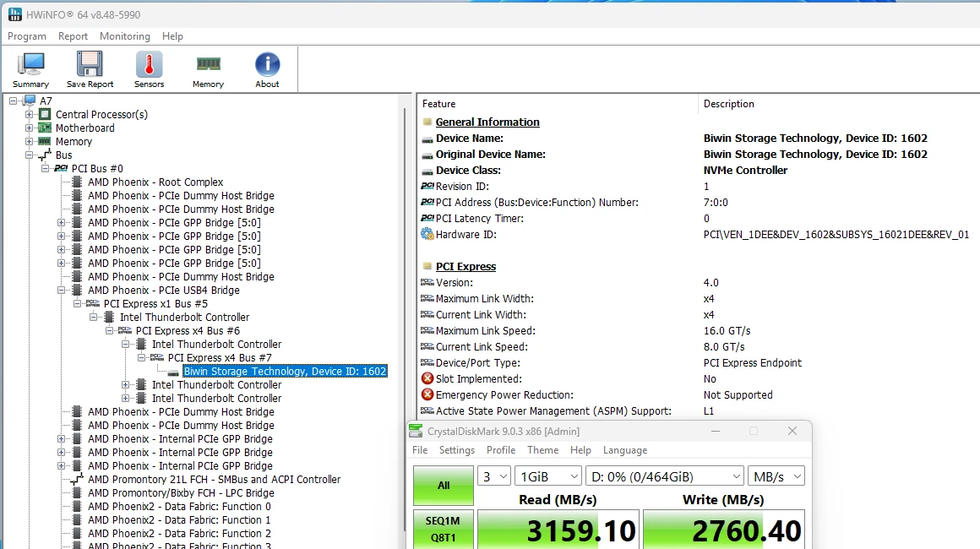Screen dimensions: 980x549
Task: Open the CrystalDiskMark File menu
Action: tap(420, 450)
